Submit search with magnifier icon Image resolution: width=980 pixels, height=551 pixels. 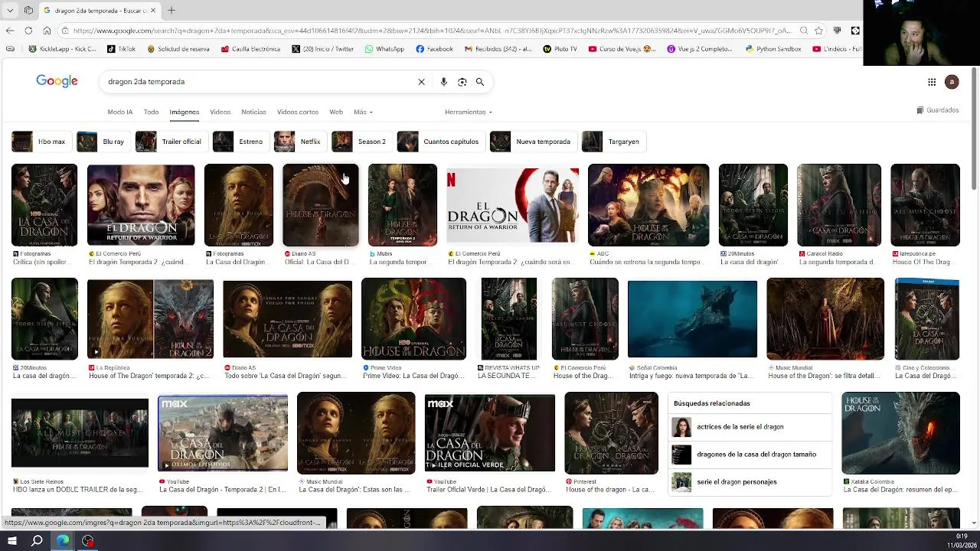(480, 82)
